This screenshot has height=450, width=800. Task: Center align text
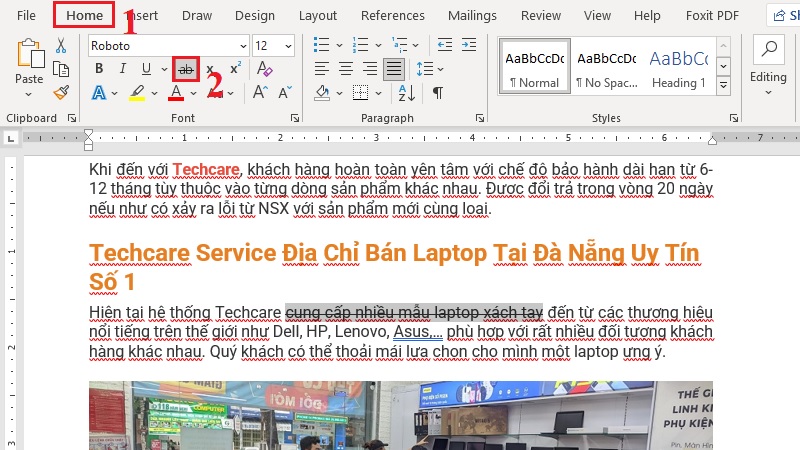click(x=346, y=68)
